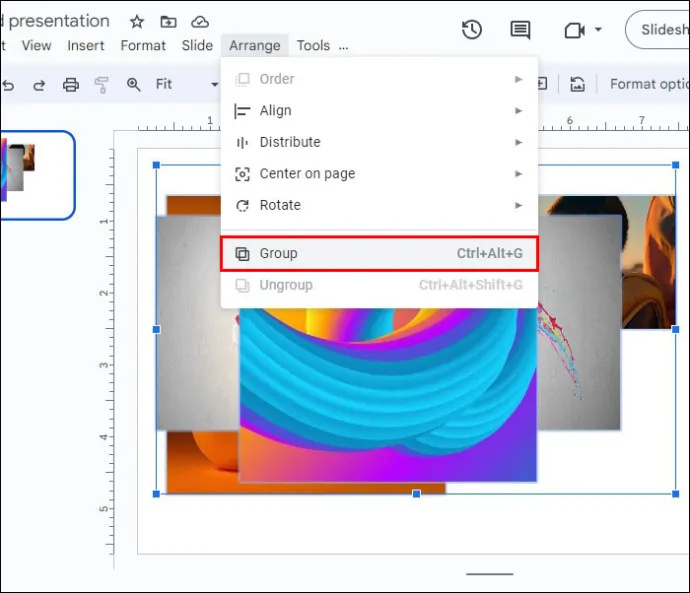Click the redo arrow icon

click(x=39, y=85)
